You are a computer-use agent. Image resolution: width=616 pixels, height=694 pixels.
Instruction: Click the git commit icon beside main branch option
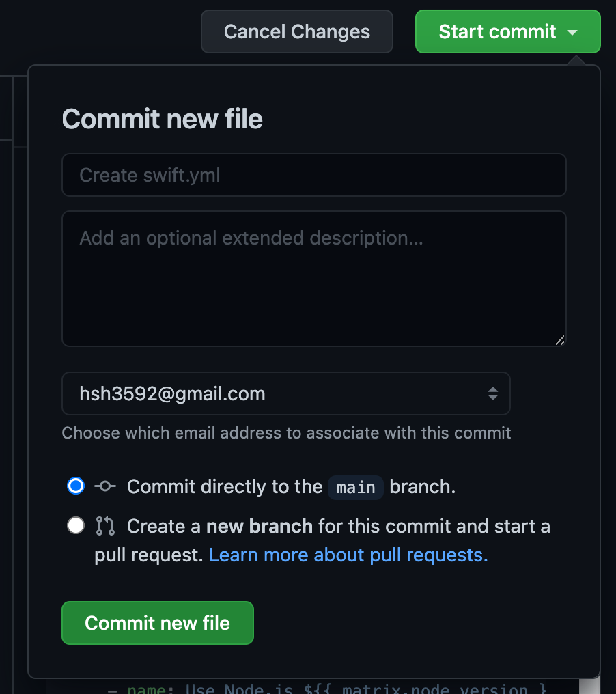tap(105, 486)
